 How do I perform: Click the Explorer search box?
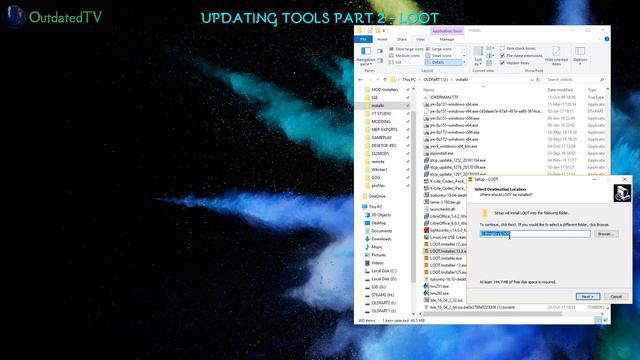click(x=575, y=80)
